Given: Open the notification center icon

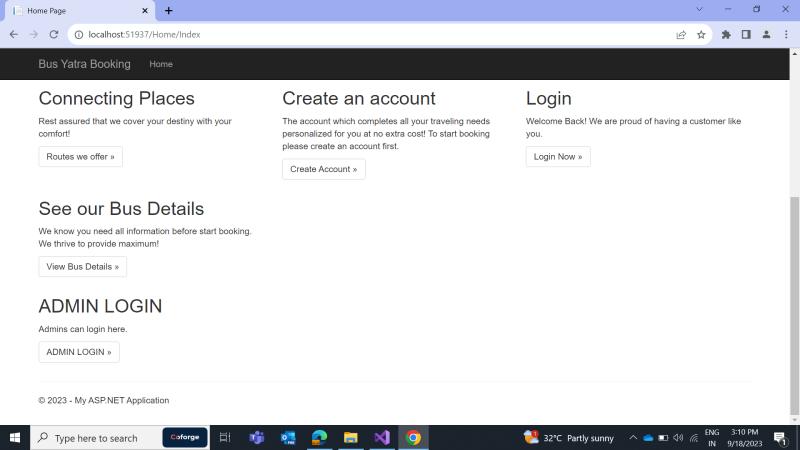Looking at the screenshot, I should click(780, 438).
